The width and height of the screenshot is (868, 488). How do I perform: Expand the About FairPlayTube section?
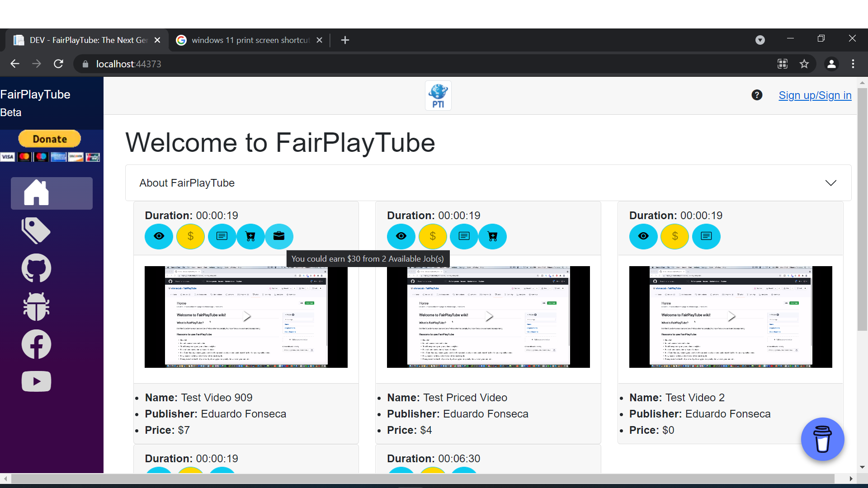[x=187, y=183]
